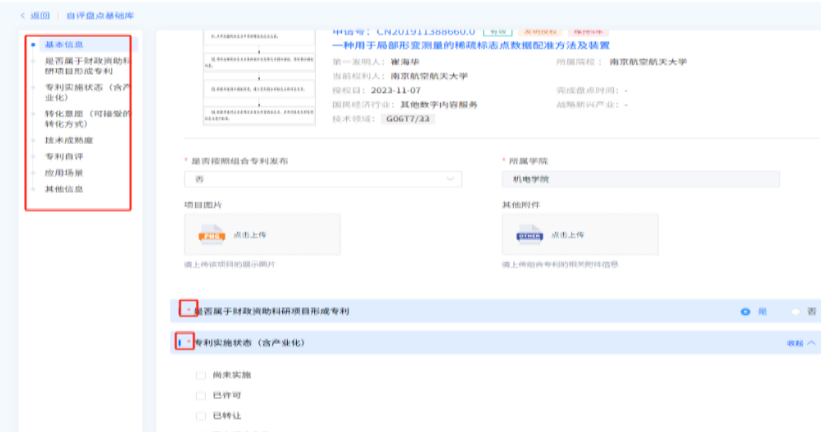
Task: Jump to 技术成熟度 in the side navigation
Action: [x=66, y=141]
